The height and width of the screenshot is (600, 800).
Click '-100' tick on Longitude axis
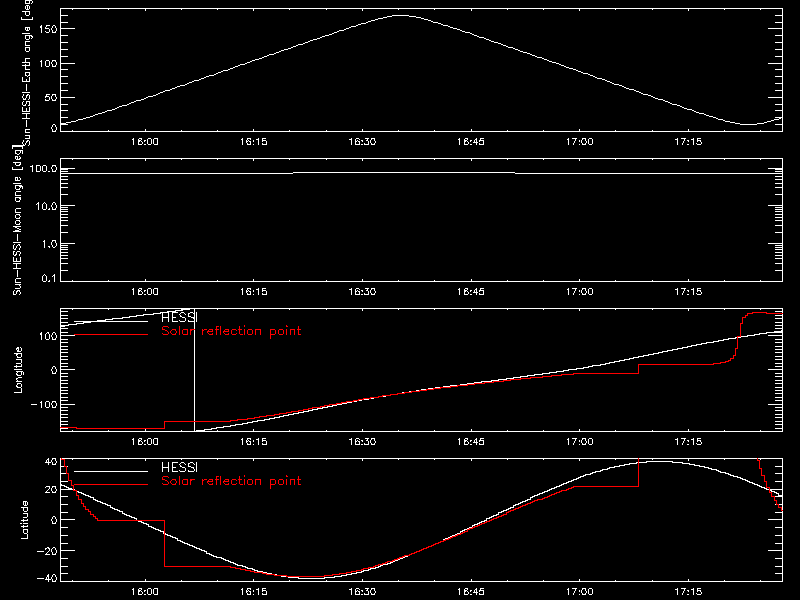[44, 404]
